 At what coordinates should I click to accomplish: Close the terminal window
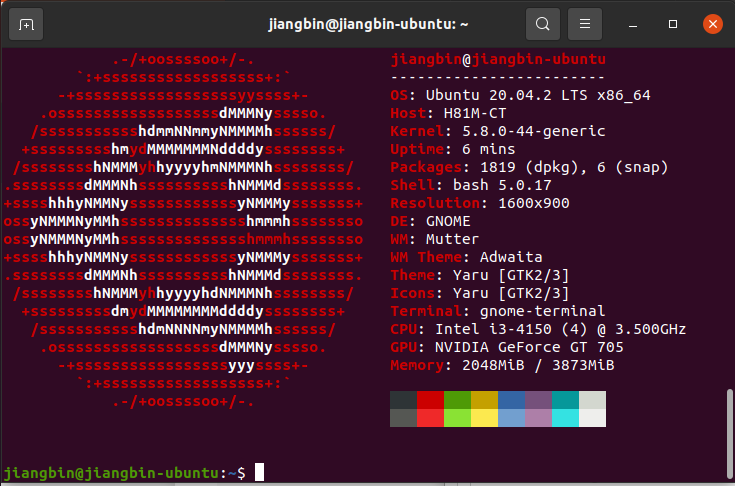point(712,24)
